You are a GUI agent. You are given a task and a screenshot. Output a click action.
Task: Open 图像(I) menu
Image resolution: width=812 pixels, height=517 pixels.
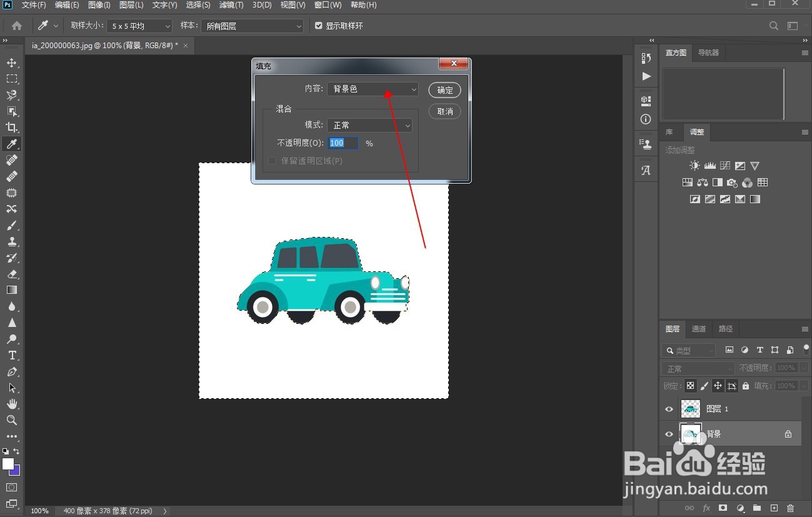coord(99,5)
